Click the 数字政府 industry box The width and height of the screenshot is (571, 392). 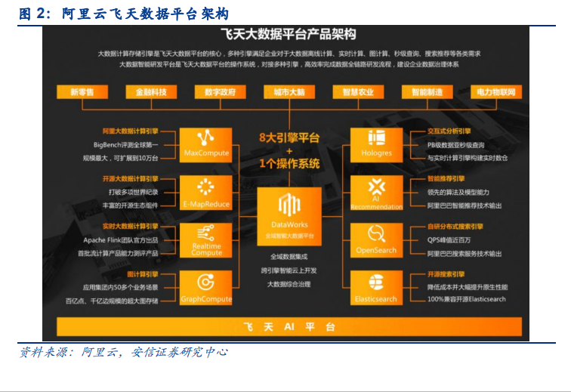[x=220, y=92]
